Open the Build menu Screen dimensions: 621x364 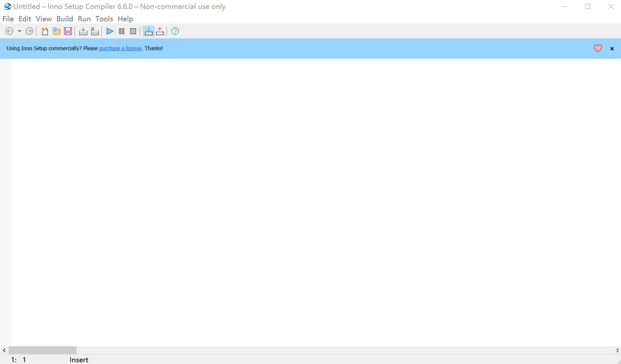(x=65, y=18)
